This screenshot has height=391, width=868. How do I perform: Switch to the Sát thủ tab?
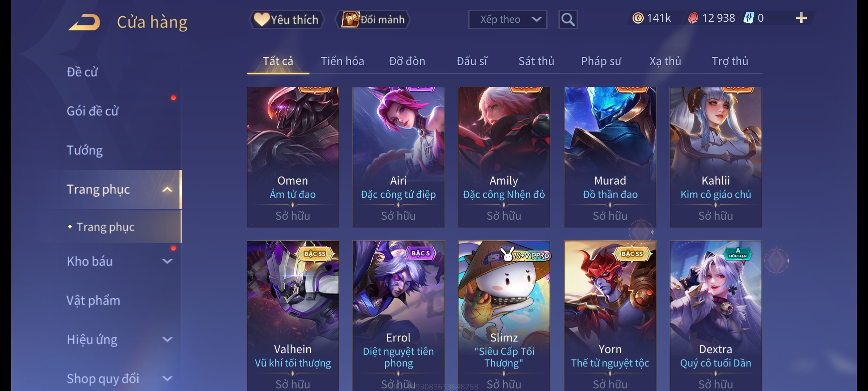click(536, 61)
